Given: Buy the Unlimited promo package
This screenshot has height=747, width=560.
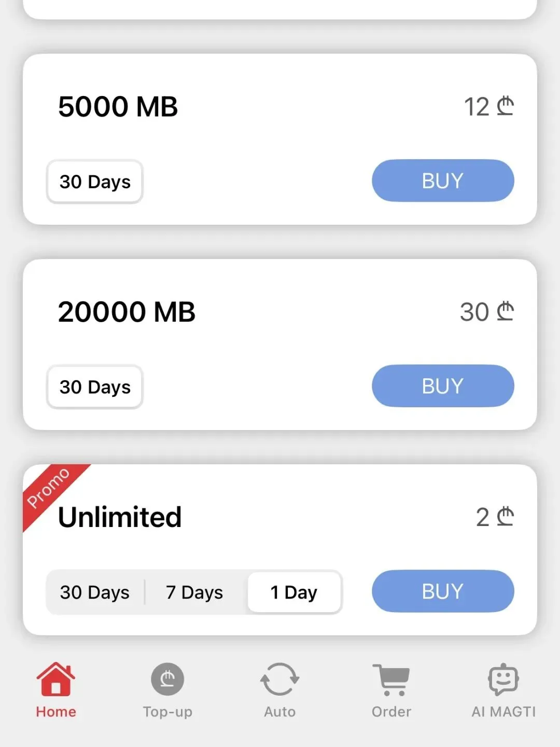Looking at the screenshot, I should coord(443,591).
